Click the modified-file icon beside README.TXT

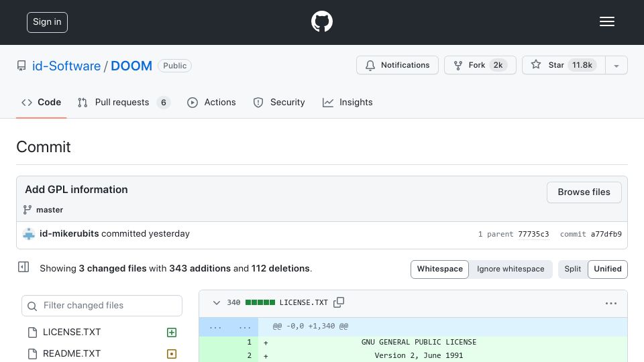(x=172, y=354)
